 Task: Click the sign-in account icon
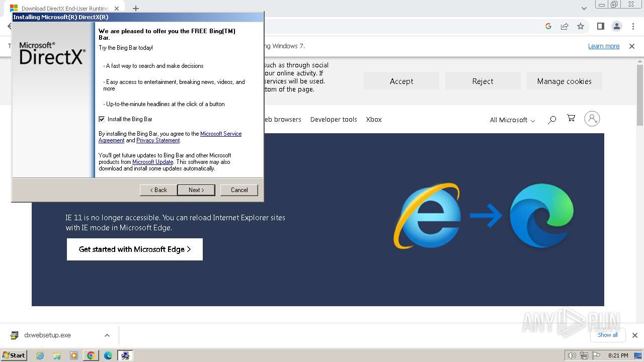point(592,119)
